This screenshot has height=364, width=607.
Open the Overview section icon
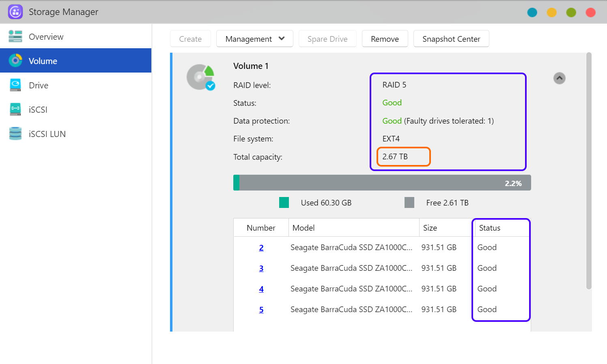pos(15,36)
